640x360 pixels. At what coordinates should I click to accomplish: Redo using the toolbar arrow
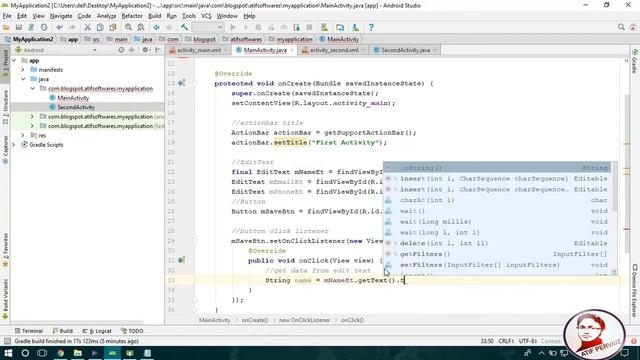coord(72,27)
